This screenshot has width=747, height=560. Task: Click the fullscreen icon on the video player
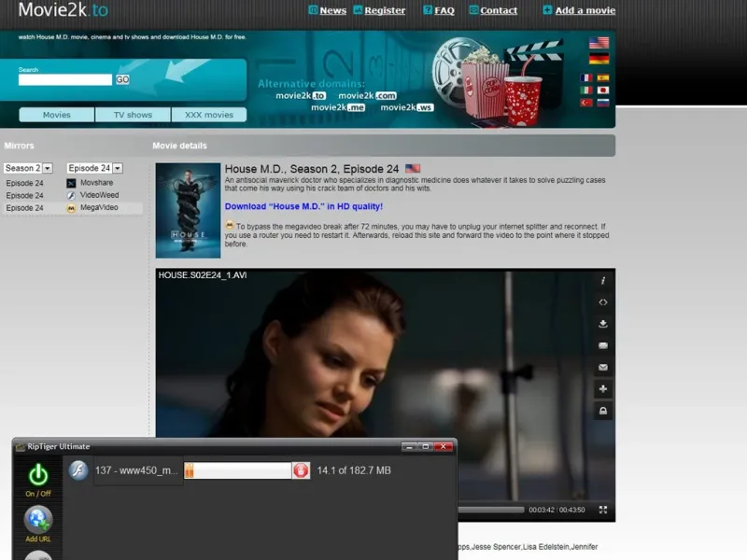click(x=602, y=510)
